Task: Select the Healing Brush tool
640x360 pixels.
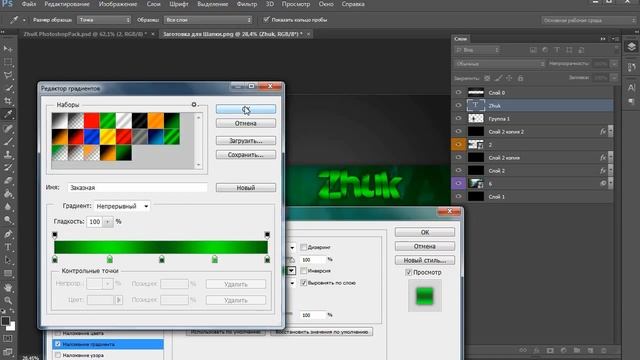Action: (x=8, y=128)
